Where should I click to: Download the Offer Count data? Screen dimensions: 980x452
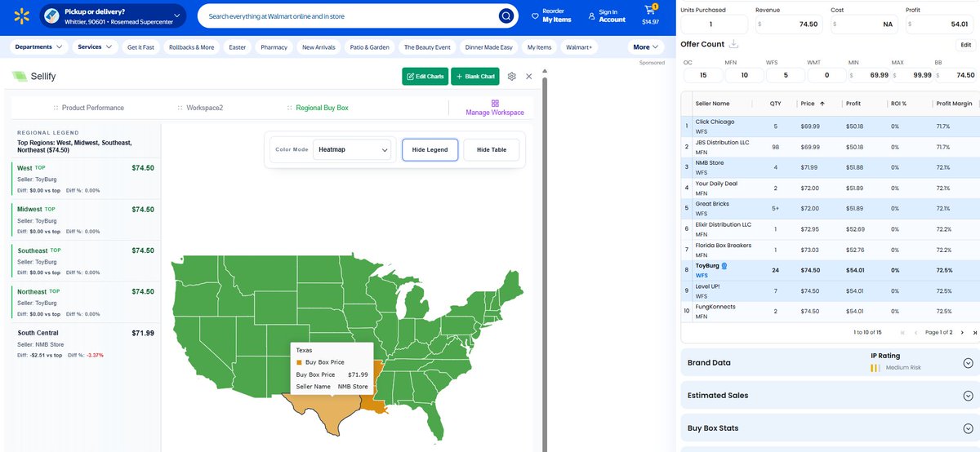[x=733, y=44]
